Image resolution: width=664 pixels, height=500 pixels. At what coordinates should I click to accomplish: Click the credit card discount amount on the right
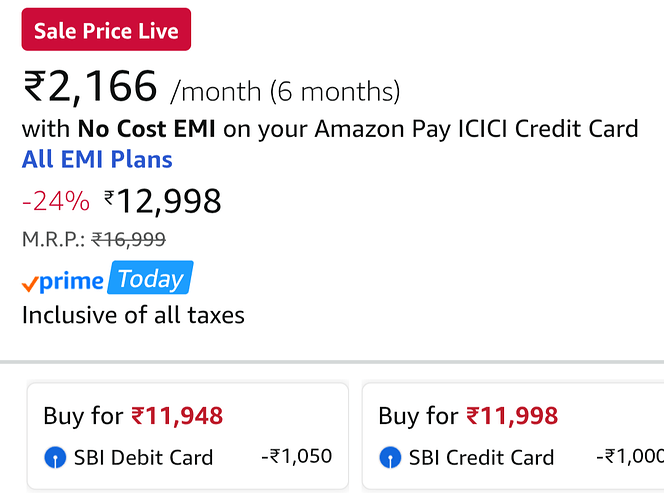[x=630, y=457]
